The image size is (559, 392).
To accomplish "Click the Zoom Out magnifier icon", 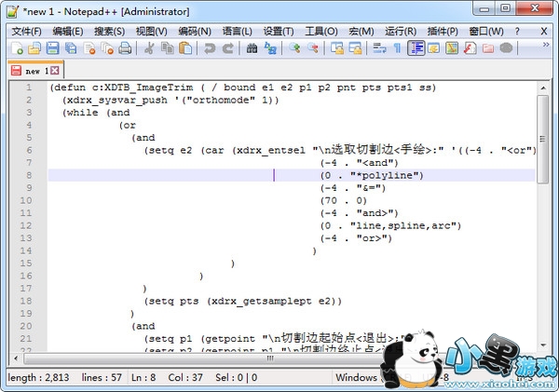I will point(313,47).
